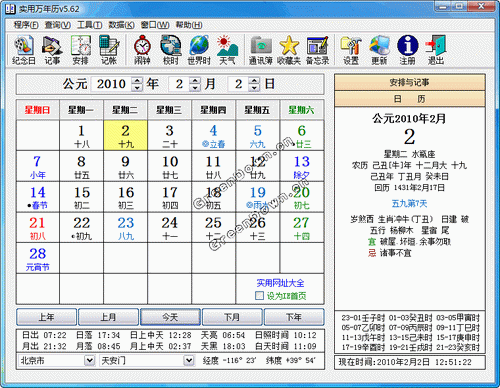This screenshot has height=388, width=500.
Task: Click the 更新 update icon
Action: pyautogui.click(x=379, y=50)
